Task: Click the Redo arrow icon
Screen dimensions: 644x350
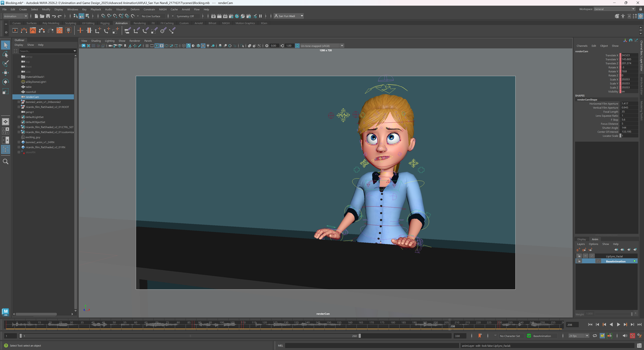Action: click(x=60, y=16)
